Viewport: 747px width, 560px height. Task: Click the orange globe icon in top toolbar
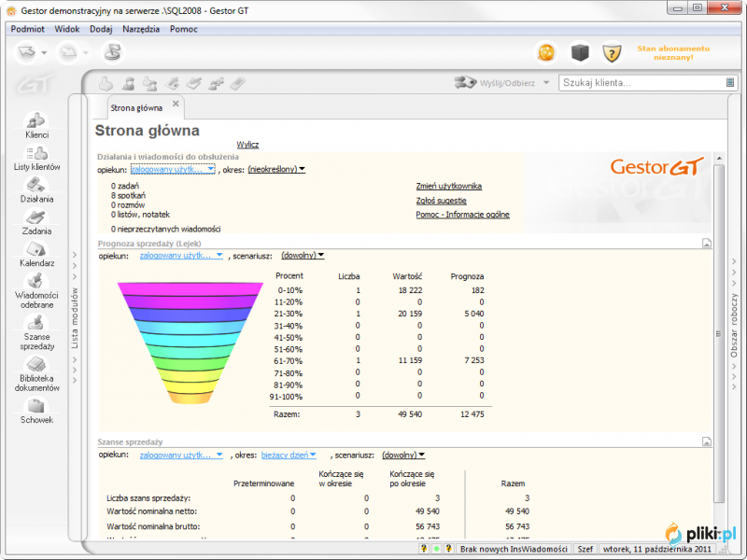point(546,52)
